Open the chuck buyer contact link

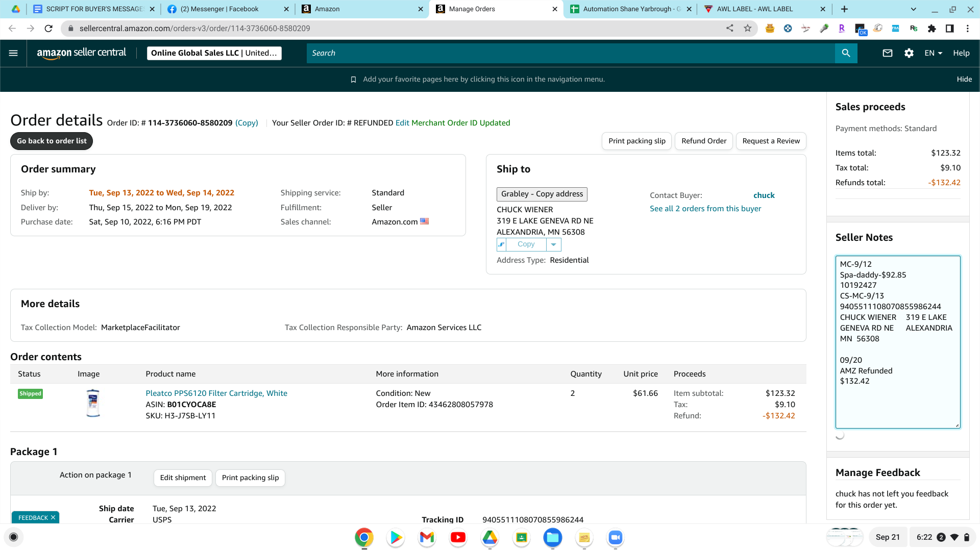(x=764, y=195)
